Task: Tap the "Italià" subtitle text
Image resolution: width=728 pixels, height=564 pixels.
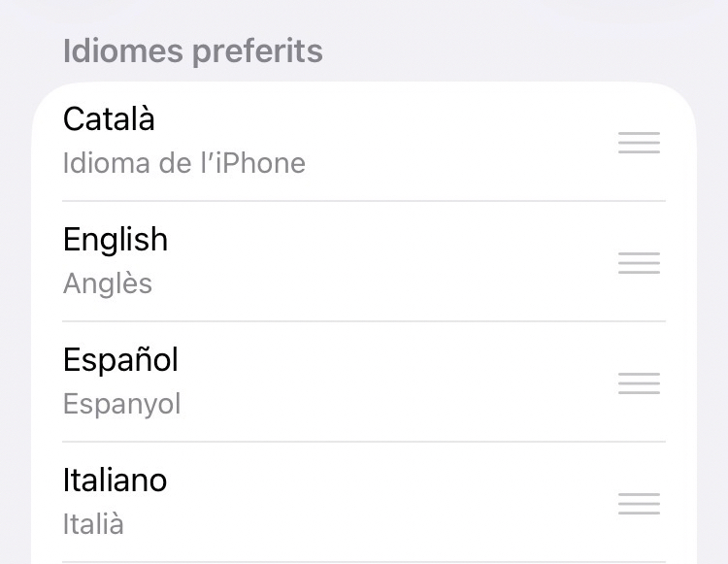Action: pyautogui.click(x=93, y=524)
